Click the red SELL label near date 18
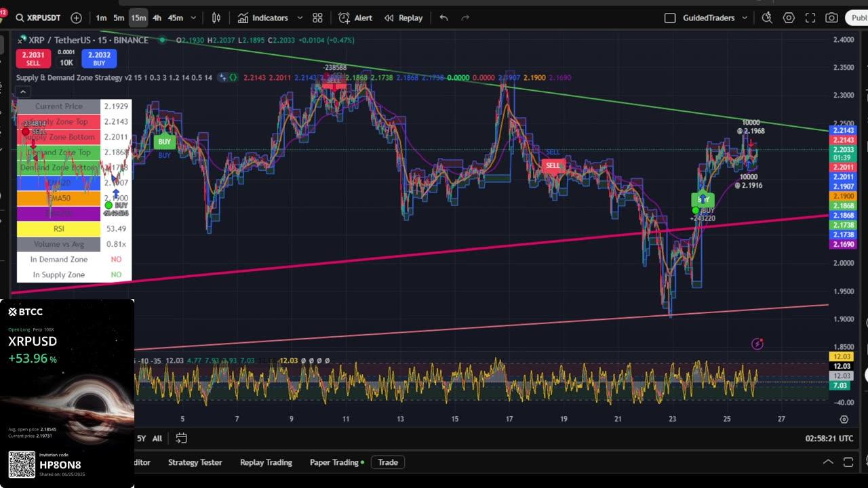 point(553,166)
